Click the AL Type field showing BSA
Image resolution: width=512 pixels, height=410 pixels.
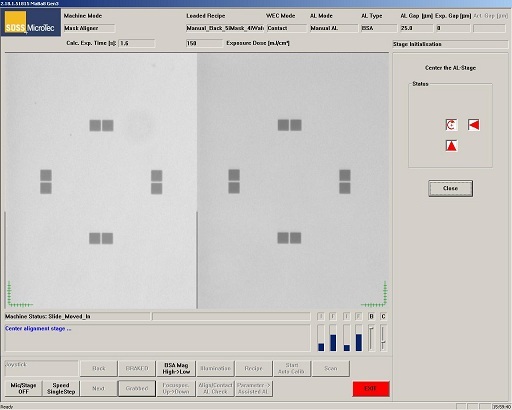[x=379, y=28]
